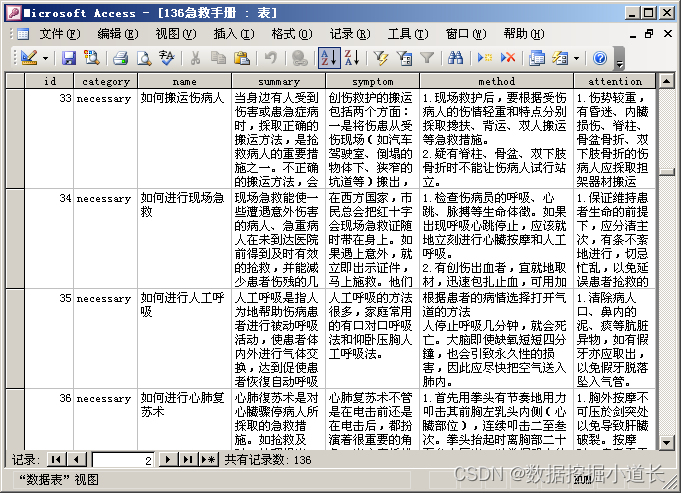Click the Filter By Form icon

404,58
